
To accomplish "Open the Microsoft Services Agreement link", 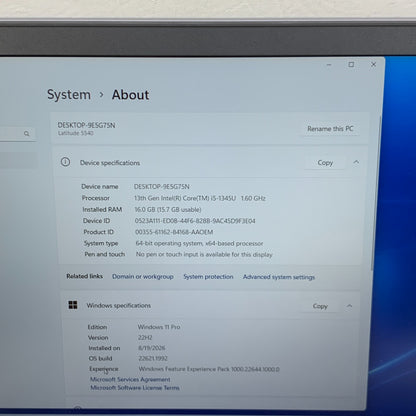I will pos(130,379).
